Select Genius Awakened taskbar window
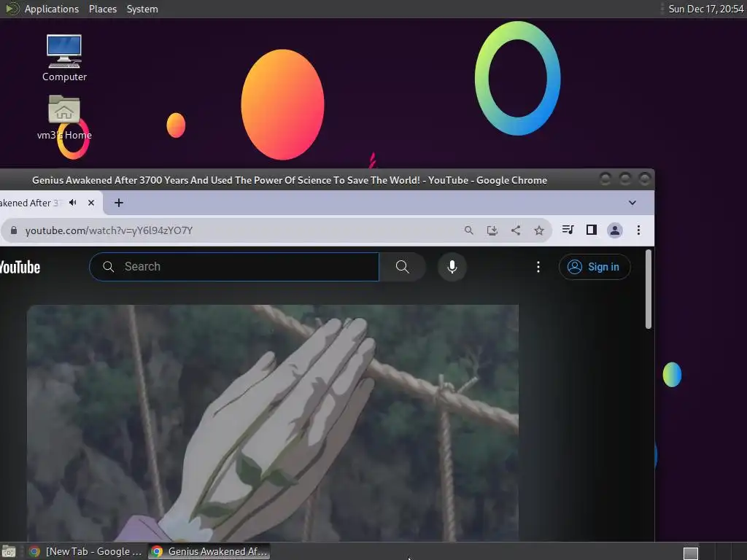This screenshot has height=560, width=747. (209, 551)
